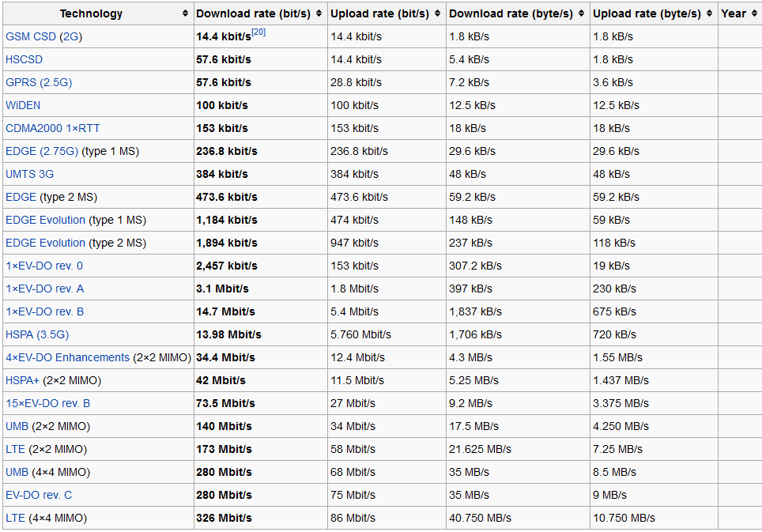Select the 173 Mbit/s download rate cell

(x=261, y=449)
